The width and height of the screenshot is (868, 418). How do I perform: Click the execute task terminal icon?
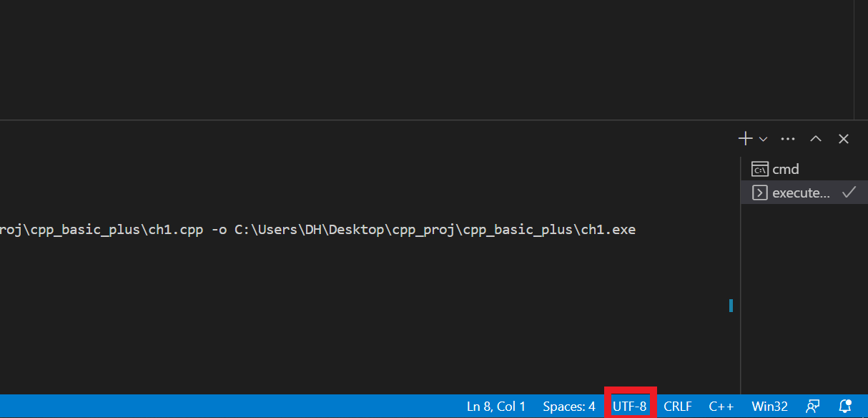(x=759, y=193)
